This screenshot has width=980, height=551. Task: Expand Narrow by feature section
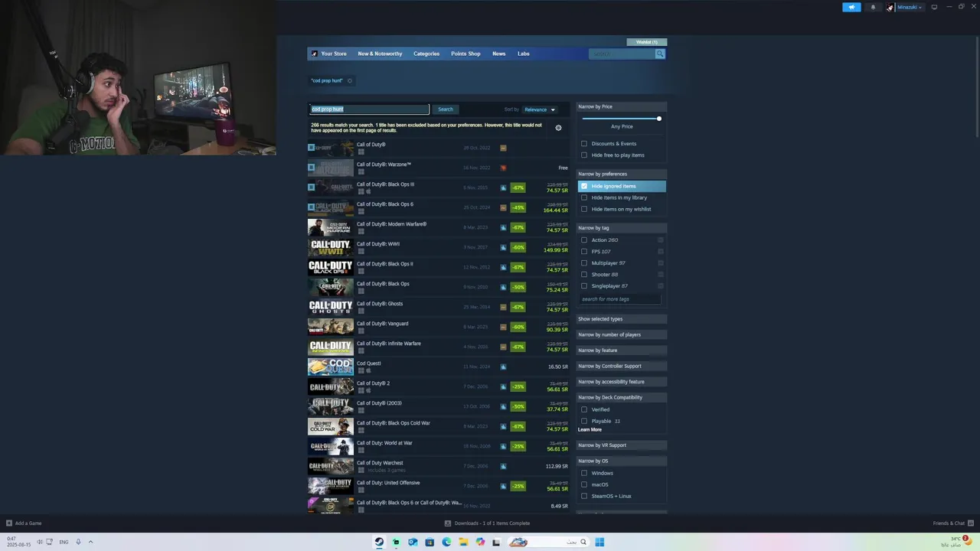click(x=621, y=350)
